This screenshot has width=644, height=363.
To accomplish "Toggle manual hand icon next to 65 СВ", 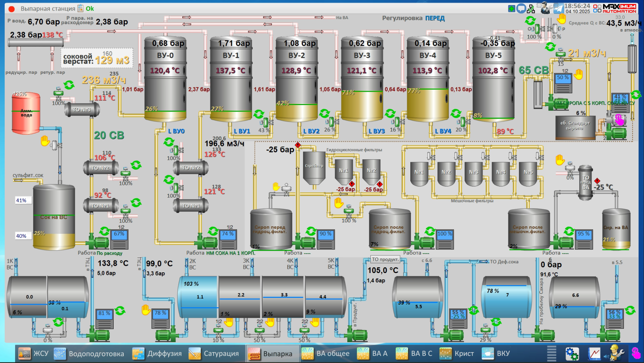I will coord(578,74).
